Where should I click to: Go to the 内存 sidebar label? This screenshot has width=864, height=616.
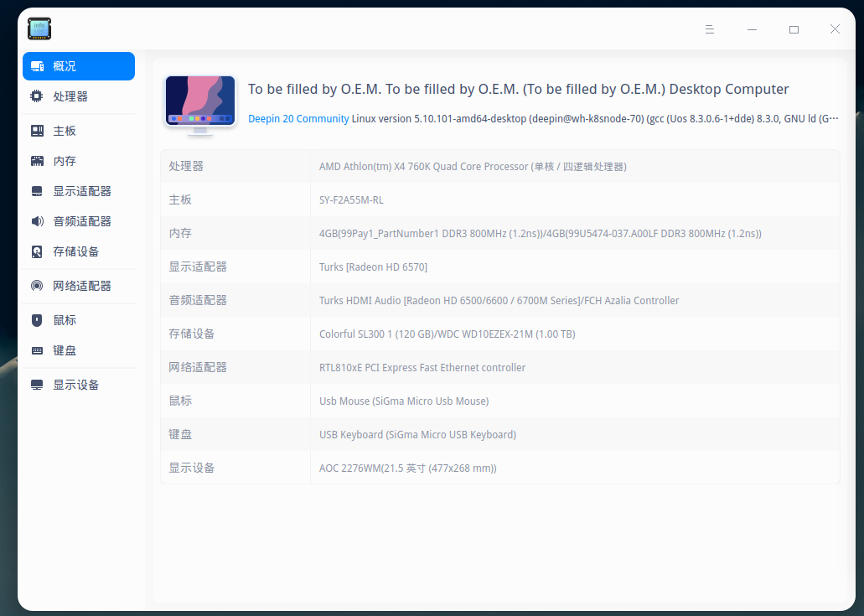coord(65,161)
